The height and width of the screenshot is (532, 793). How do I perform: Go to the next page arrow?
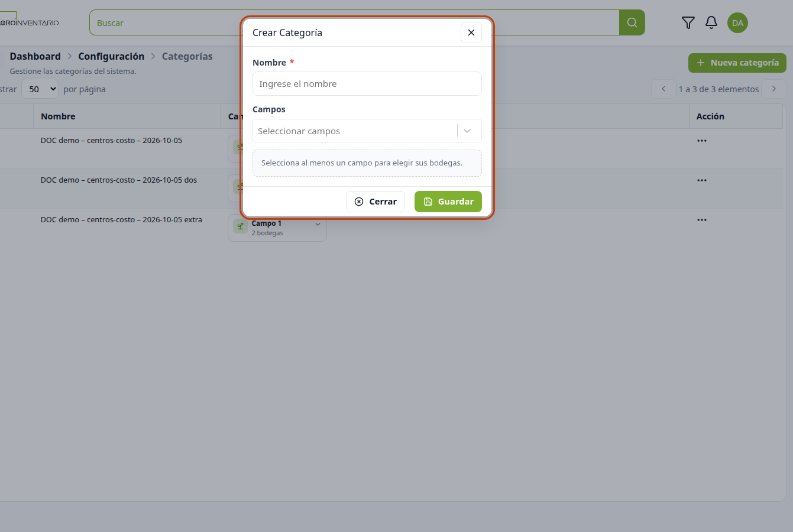tap(774, 89)
